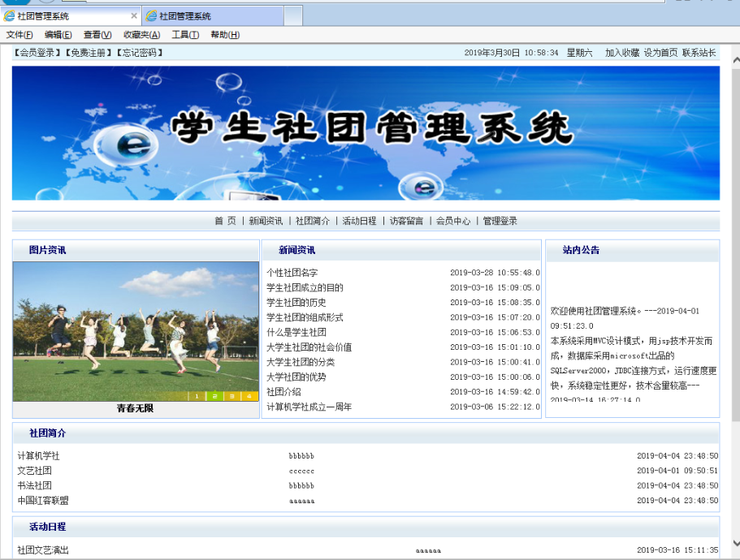740x560 pixels.
Task: Select slideshow image number 4
Action: coord(249,396)
